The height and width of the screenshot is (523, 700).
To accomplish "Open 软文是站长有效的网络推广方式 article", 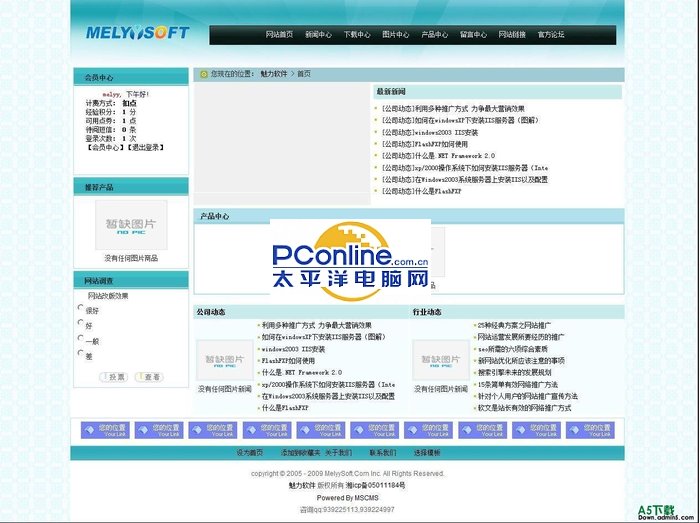I will click(x=525, y=407).
